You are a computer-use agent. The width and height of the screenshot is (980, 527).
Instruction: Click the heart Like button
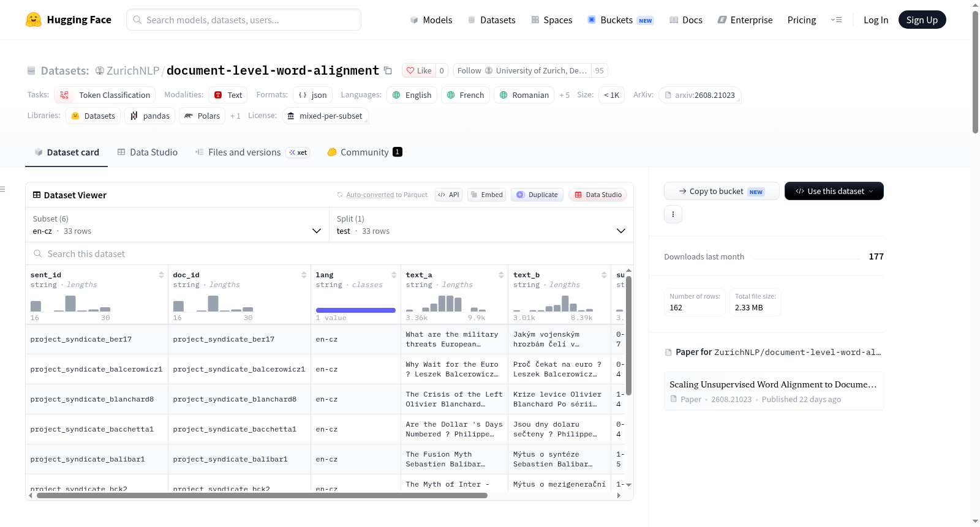419,70
